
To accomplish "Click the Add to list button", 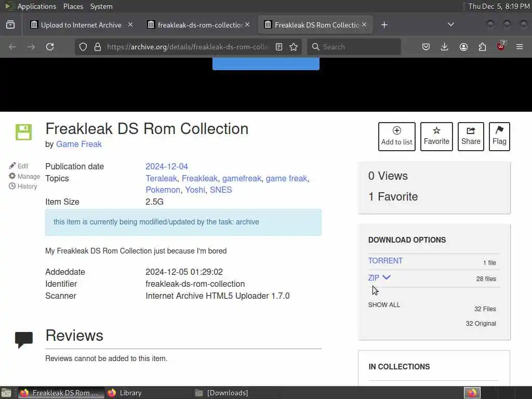I will coord(396,137).
